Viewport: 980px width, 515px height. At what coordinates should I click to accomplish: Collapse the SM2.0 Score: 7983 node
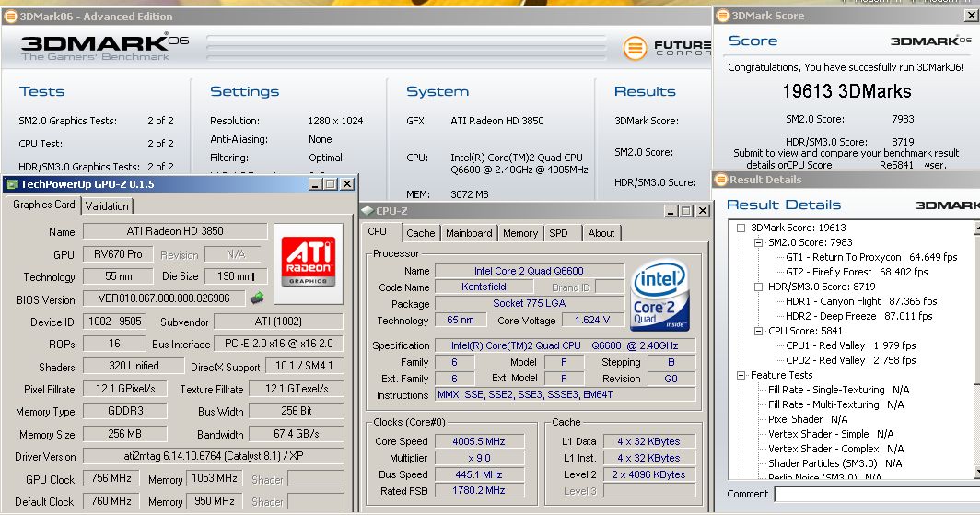758,242
